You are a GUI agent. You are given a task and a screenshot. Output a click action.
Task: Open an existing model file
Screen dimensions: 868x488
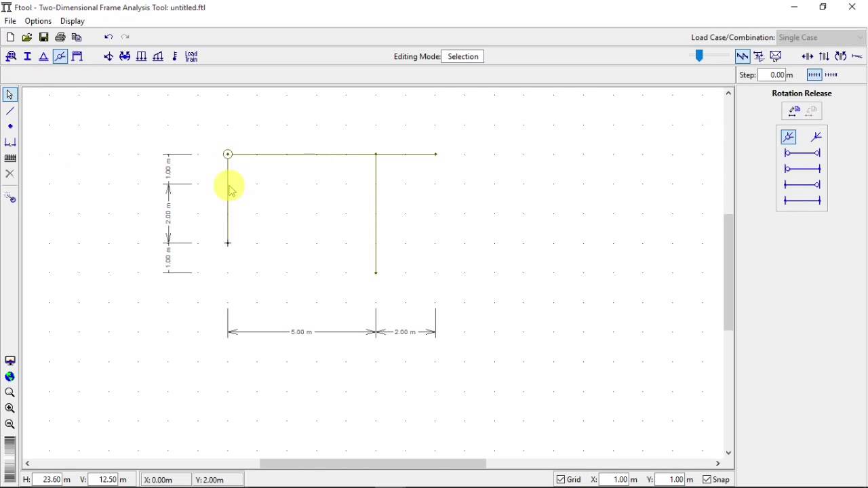tap(27, 37)
